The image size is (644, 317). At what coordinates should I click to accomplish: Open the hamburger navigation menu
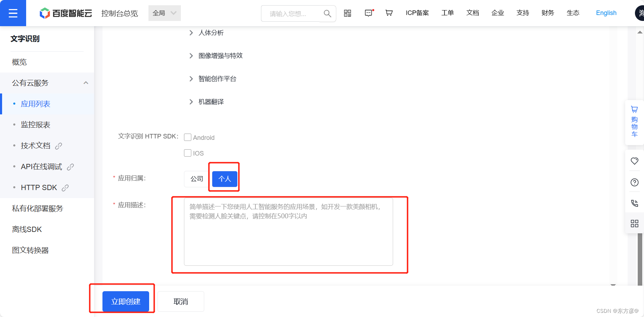(13, 13)
